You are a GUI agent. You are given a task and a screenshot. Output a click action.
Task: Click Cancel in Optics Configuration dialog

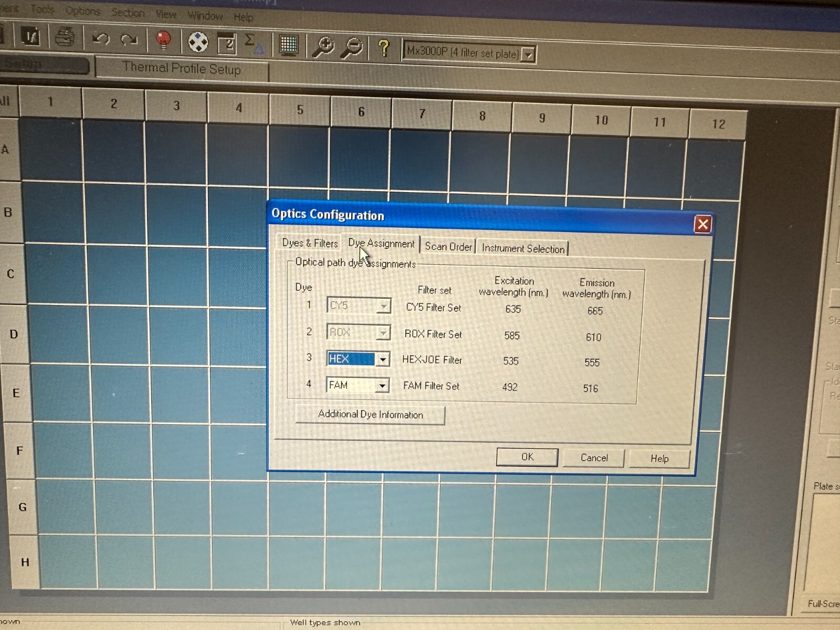pyautogui.click(x=594, y=458)
